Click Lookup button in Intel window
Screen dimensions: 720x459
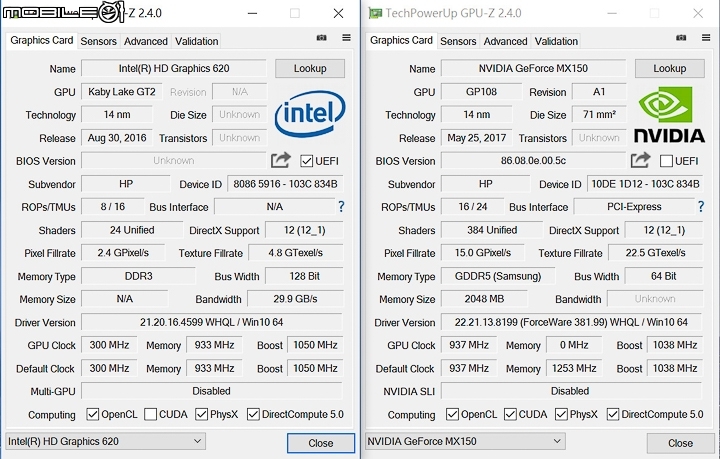click(x=310, y=68)
